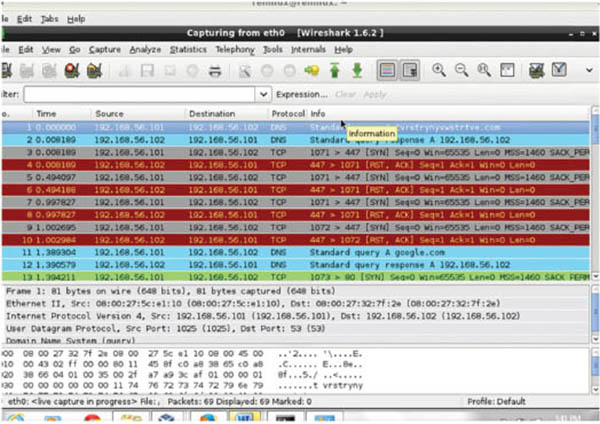Click hex bytes line ending in vrstryny
The width and height of the screenshot is (600, 424).
tap(183, 385)
